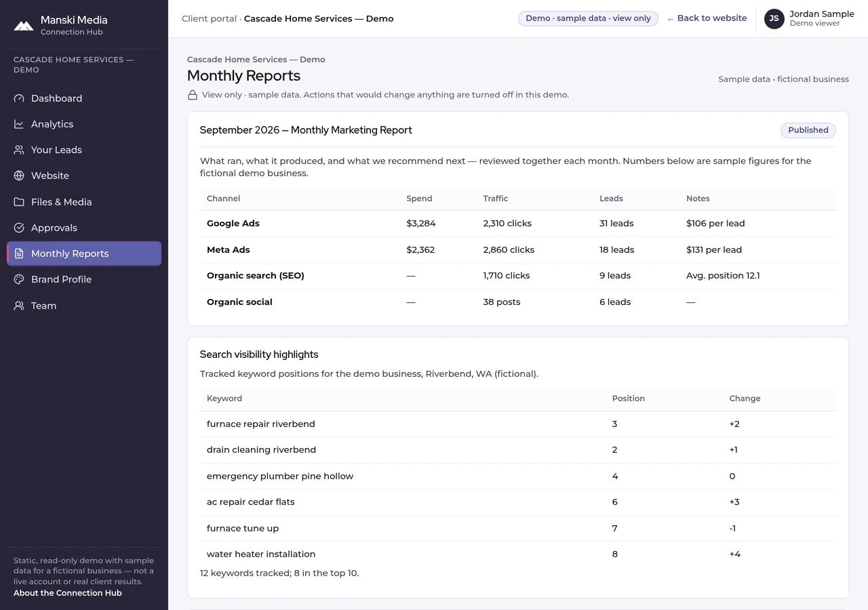Open the Dashboard menu item
Viewport: 868px width, 610px height.
[84, 98]
